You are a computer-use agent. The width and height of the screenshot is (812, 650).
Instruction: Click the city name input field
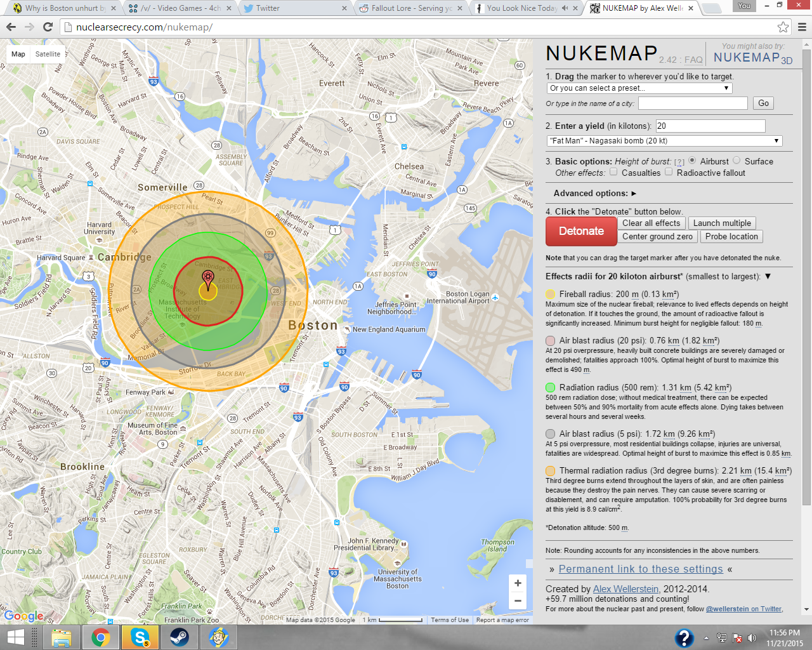point(693,103)
